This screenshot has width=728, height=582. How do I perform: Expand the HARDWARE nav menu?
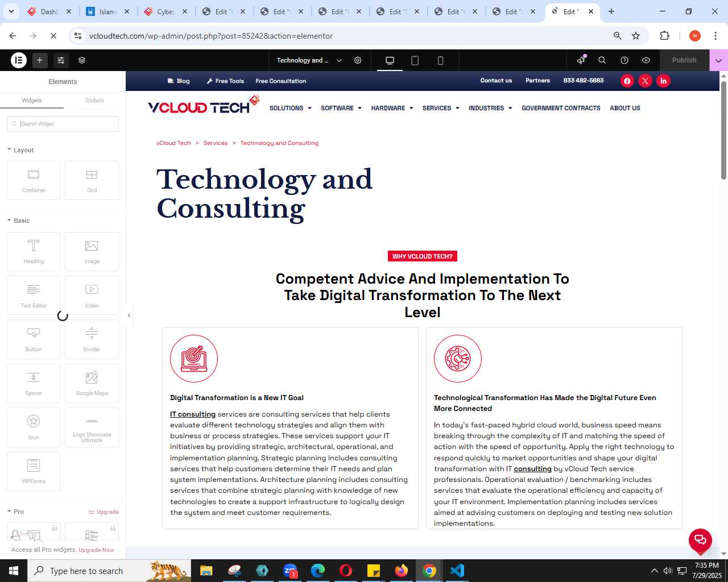392,108
